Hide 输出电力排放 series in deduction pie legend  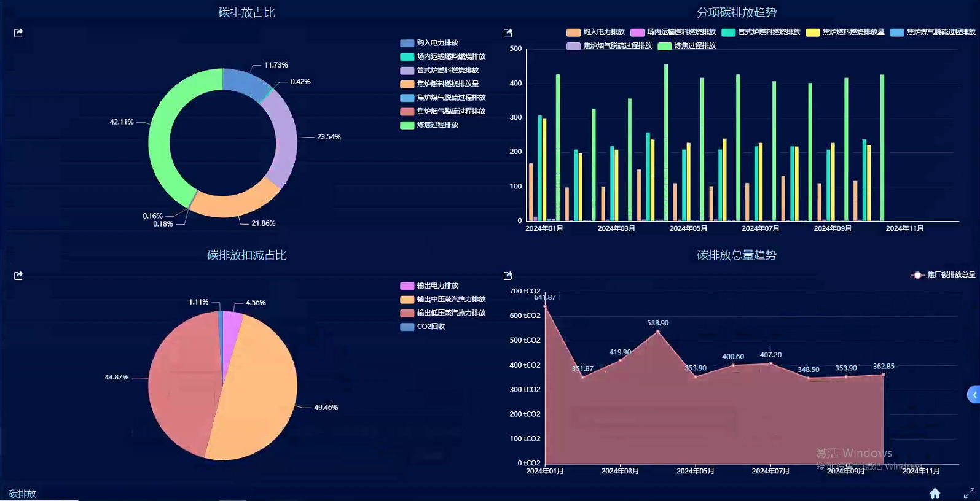tap(437, 285)
